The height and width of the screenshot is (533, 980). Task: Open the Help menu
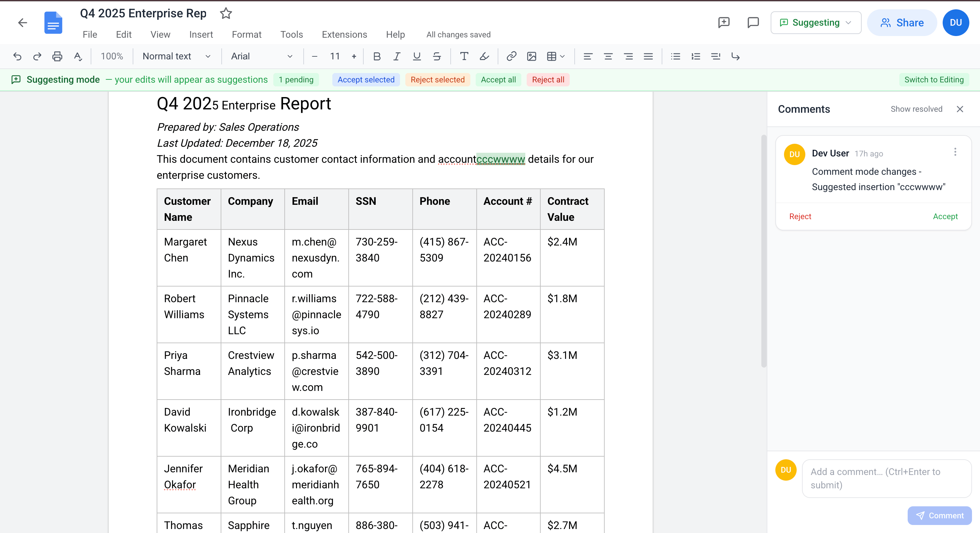point(395,35)
